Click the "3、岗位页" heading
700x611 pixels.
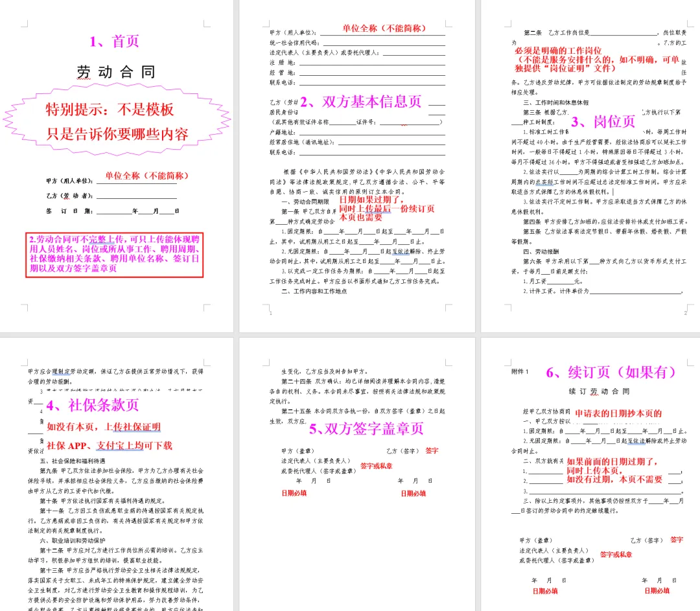(x=603, y=121)
